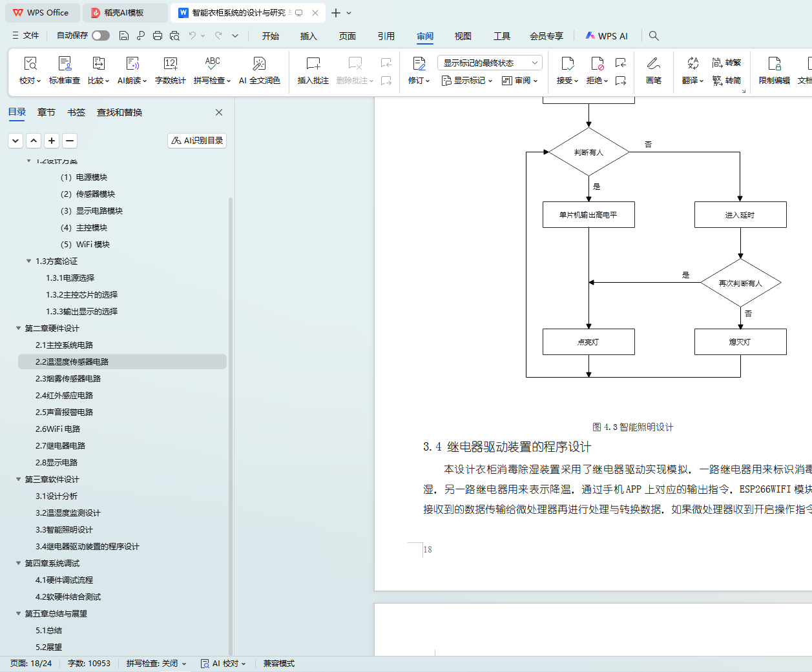Switch to the 视图 ribbon tab

tap(463, 36)
